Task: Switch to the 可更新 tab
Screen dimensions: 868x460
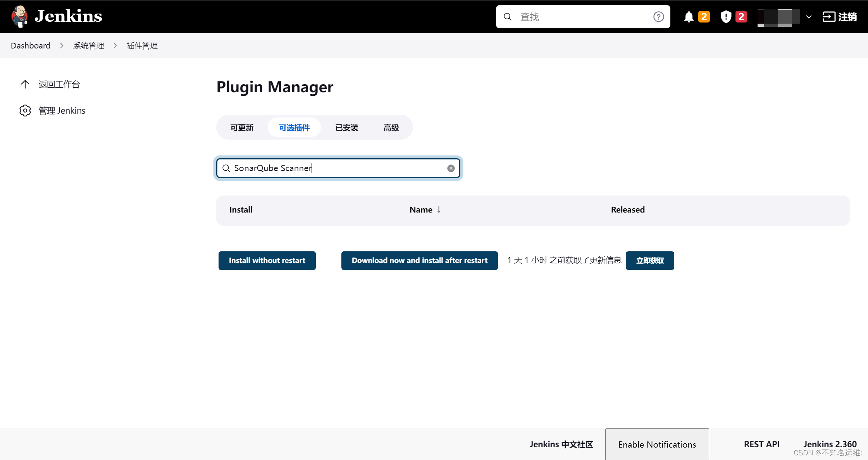Action: (241, 127)
